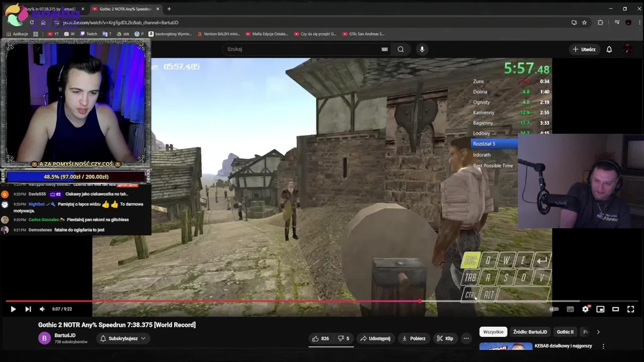This screenshot has height=362, width=644.
Task: Select the Gothic II filter chip
Action: [x=565, y=332]
